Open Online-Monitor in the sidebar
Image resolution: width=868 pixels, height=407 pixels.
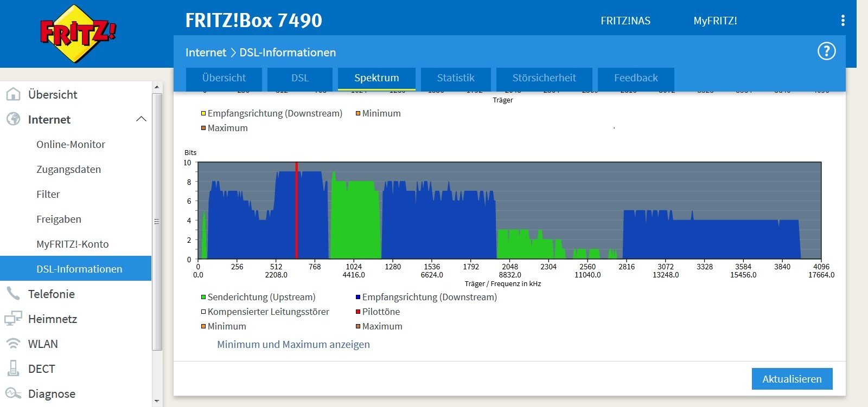[71, 145]
